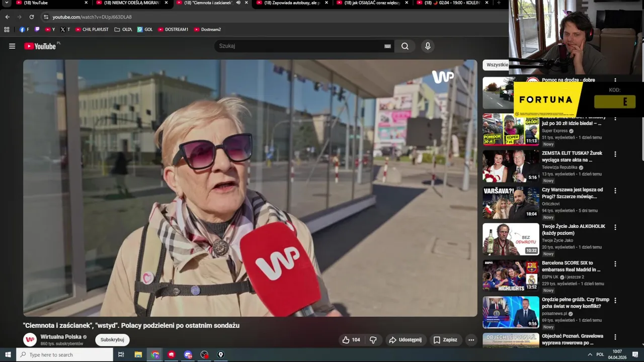644x362 pixels.
Task: Dislike the video with thumbs down
Action: coord(373,340)
